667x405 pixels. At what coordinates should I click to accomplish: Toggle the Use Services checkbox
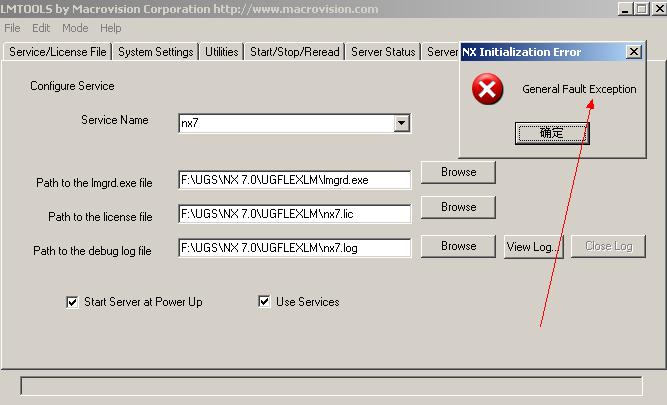click(x=264, y=302)
